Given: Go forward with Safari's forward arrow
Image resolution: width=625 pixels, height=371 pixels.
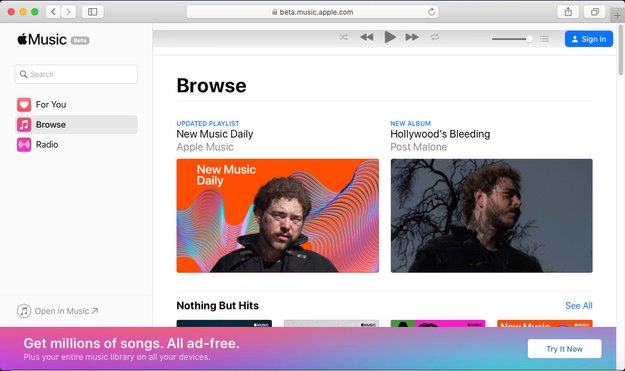Looking at the screenshot, I should point(68,12).
